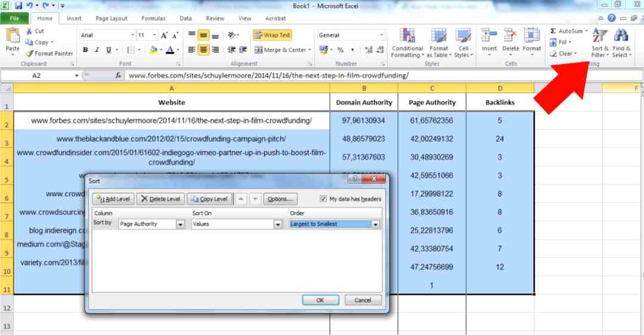Screen dimensions: 644x335
Task: Click Merge & Center
Action: click(280, 50)
